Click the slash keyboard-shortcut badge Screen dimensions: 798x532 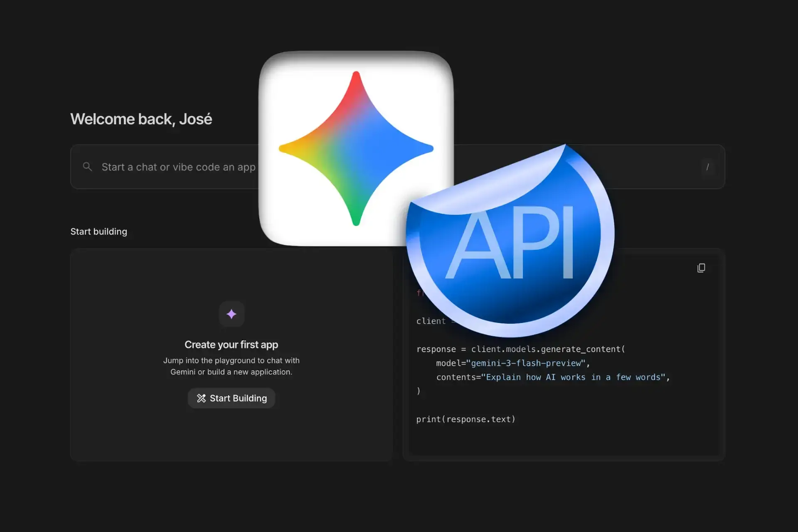pyautogui.click(x=708, y=167)
